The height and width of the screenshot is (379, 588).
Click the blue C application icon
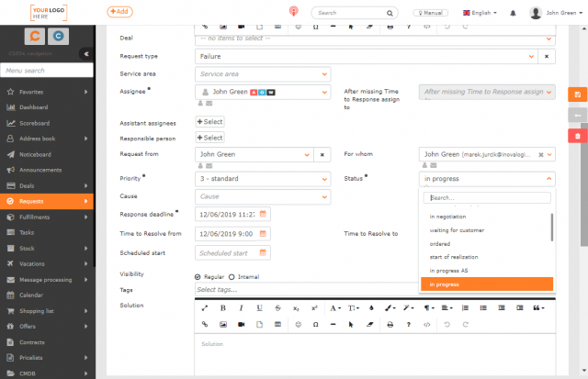(x=58, y=37)
